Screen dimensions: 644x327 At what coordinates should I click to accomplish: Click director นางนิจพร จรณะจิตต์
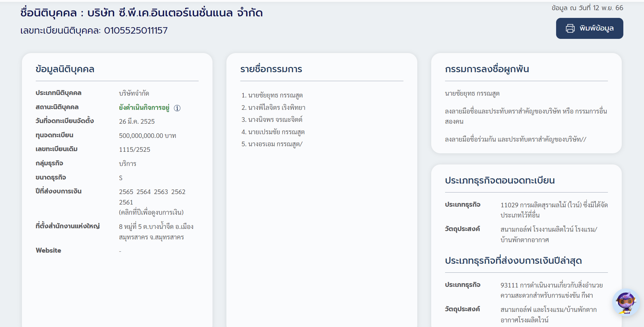pos(275,120)
